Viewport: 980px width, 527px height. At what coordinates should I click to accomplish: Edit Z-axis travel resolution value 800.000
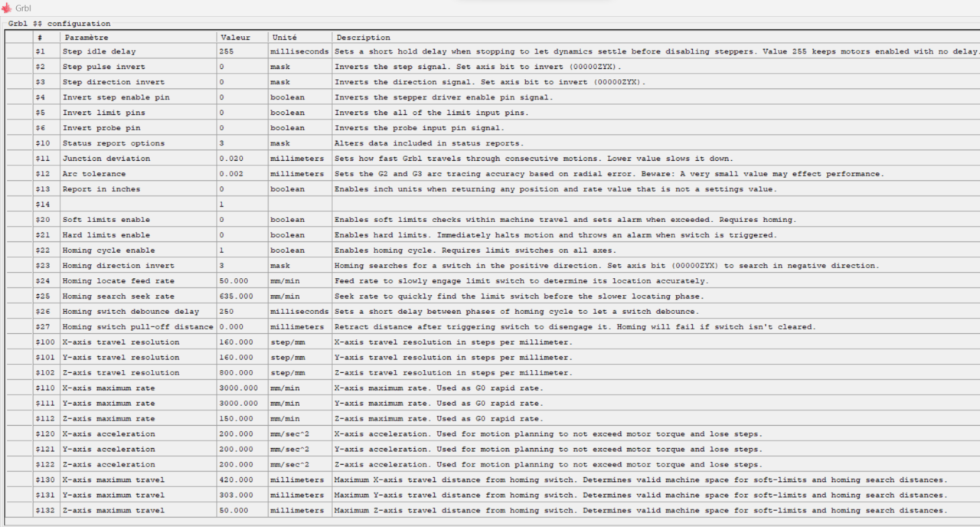pos(242,373)
